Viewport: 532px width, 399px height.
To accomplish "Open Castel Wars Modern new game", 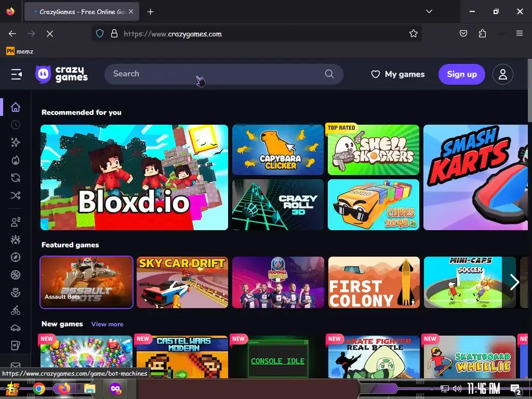I will [x=182, y=357].
